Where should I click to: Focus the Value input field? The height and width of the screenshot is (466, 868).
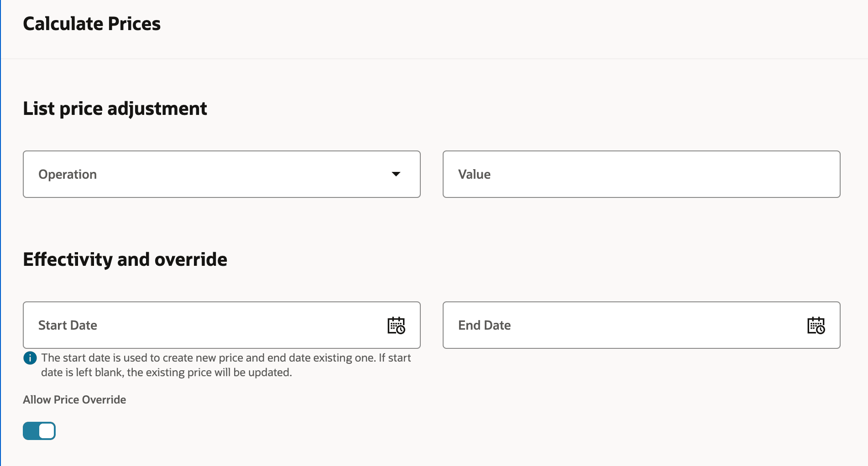coord(641,174)
